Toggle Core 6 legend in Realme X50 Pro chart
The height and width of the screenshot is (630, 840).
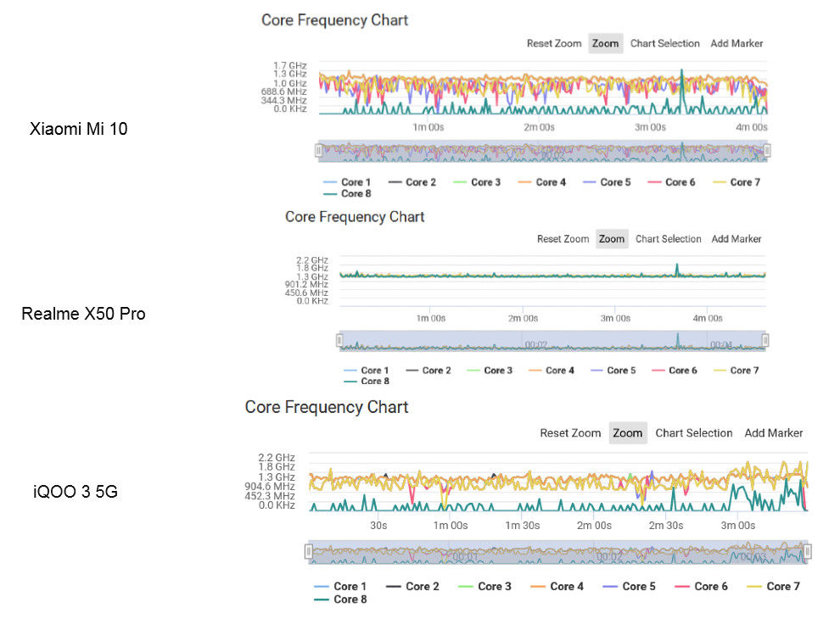point(675,371)
